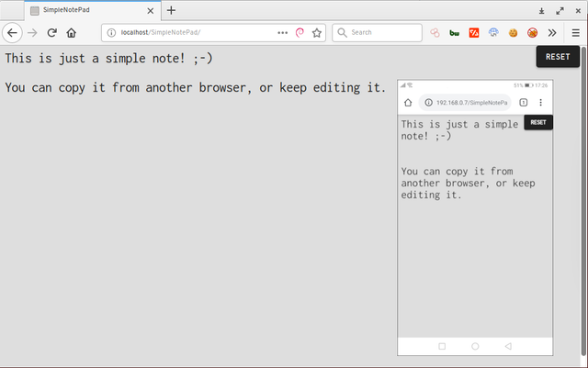Click the pink circles extension icon
The height and width of the screenshot is (368, 588).
[x=435, y=33]
